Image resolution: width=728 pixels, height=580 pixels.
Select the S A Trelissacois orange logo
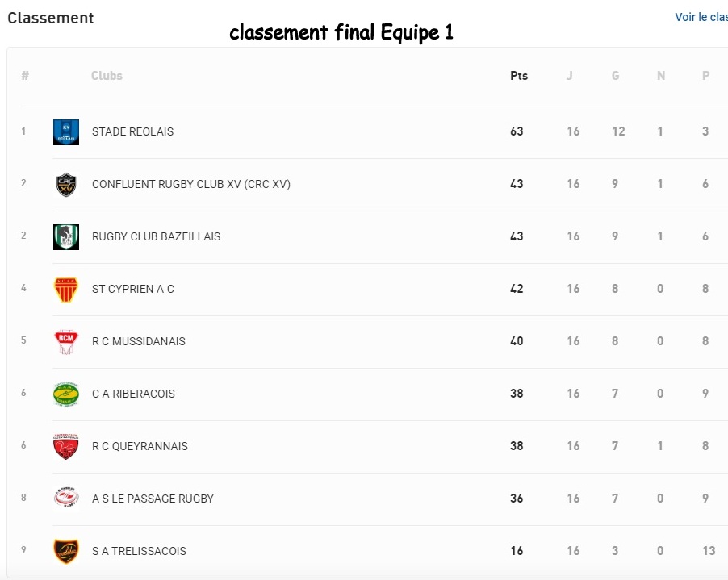66,551
